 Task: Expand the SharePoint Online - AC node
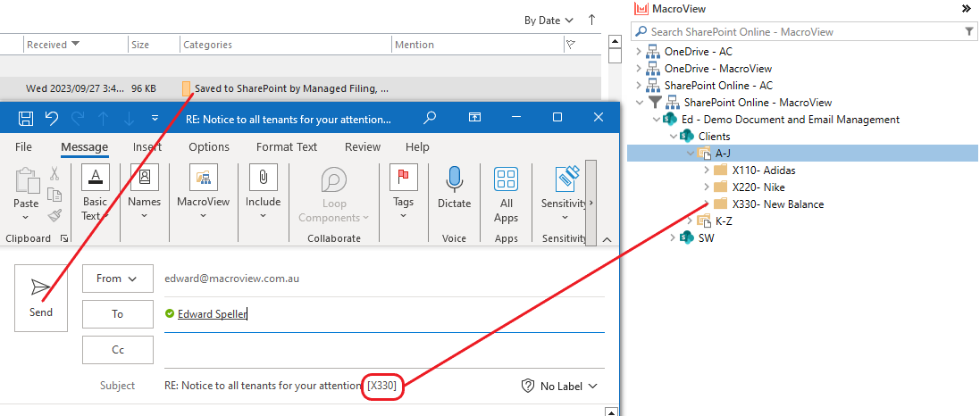639,85
